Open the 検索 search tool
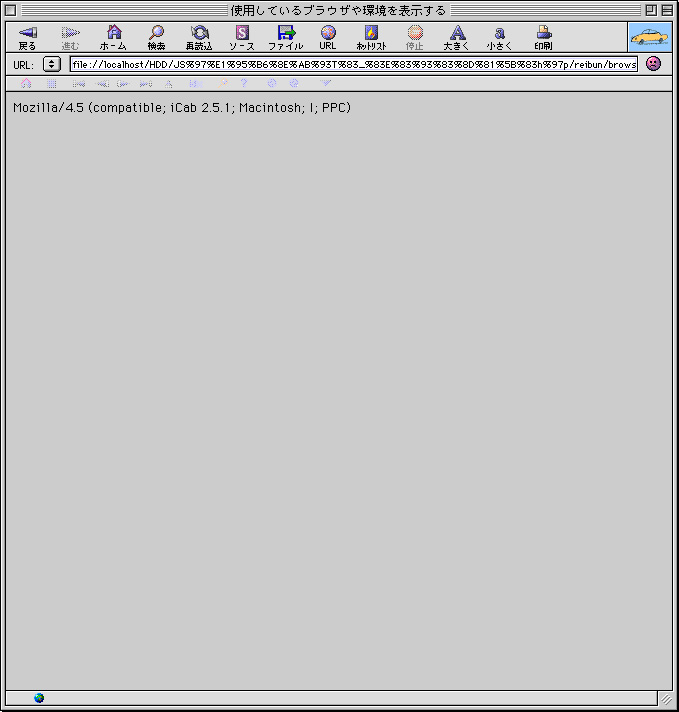 (x=156, y=37)
